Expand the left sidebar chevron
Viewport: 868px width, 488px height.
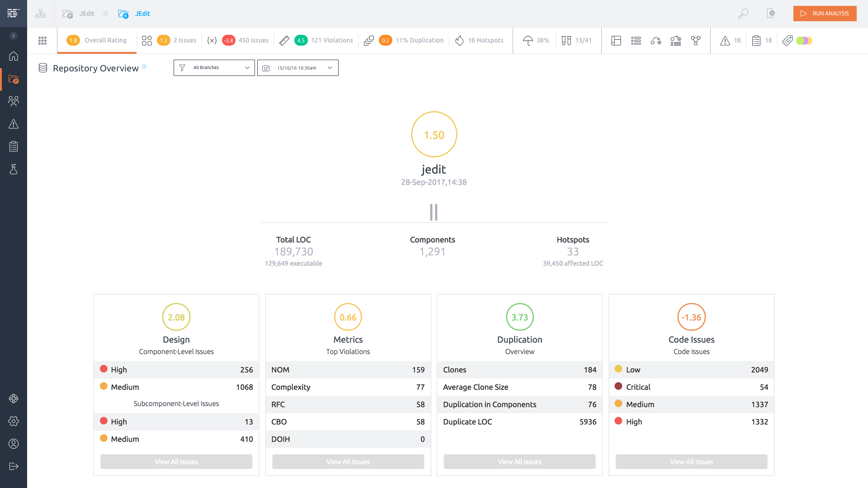point(14,36)
